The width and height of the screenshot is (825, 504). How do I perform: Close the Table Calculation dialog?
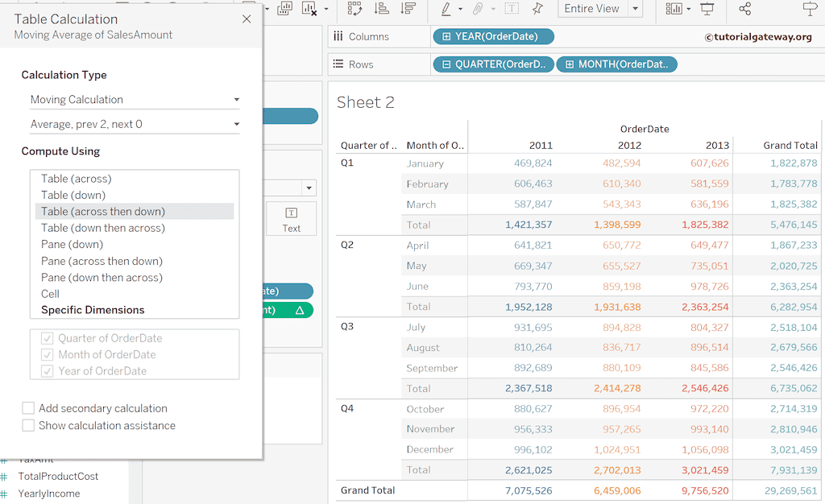(247, 19)
